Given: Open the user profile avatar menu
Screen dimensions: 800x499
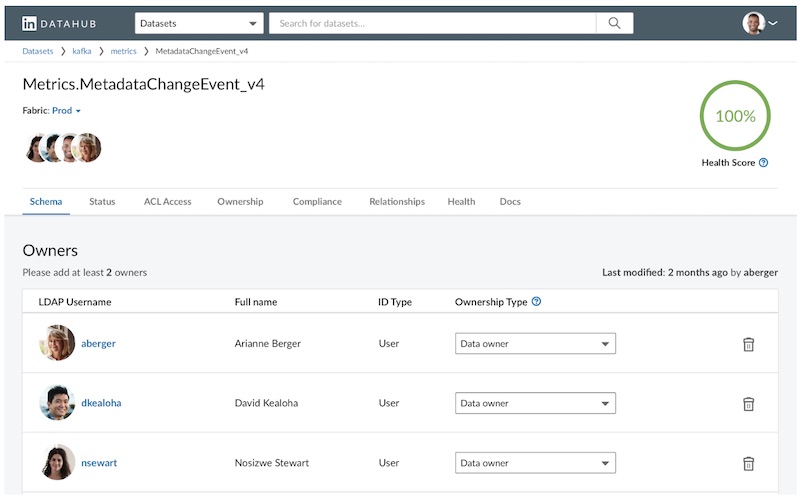Looking at the screenshot, I should point(759,23).
